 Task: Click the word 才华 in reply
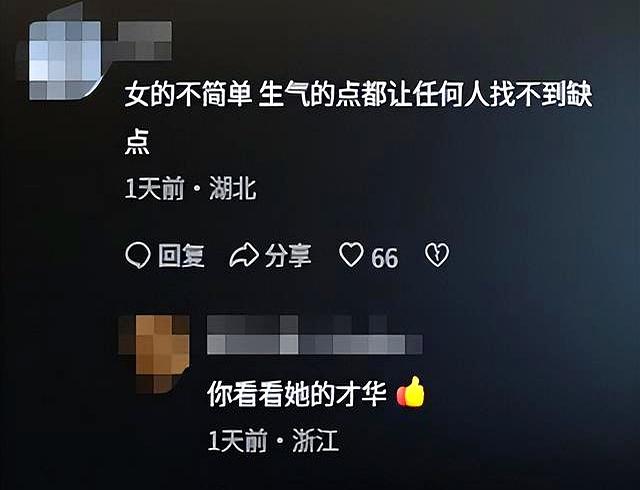pos(362,394)
